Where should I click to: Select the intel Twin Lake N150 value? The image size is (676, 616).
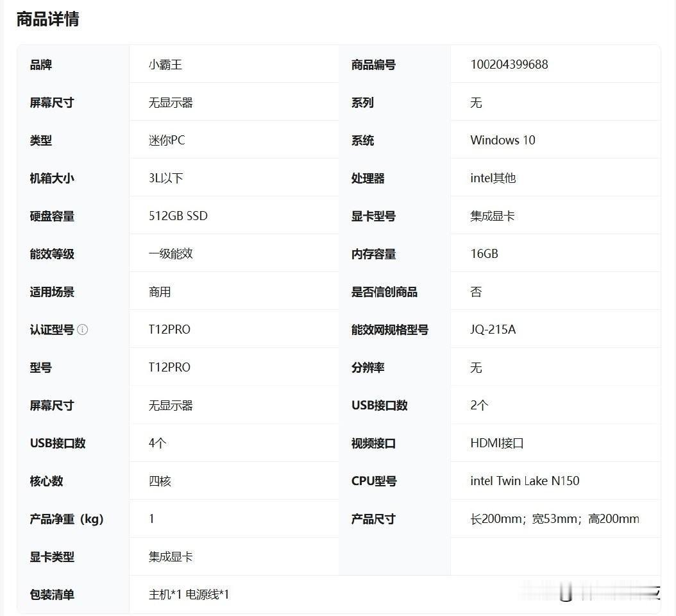[x=525, y=481]
